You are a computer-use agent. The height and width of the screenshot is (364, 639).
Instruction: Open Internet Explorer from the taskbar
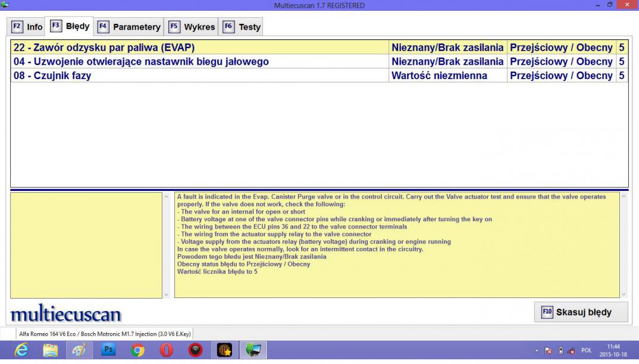[21, 352]
